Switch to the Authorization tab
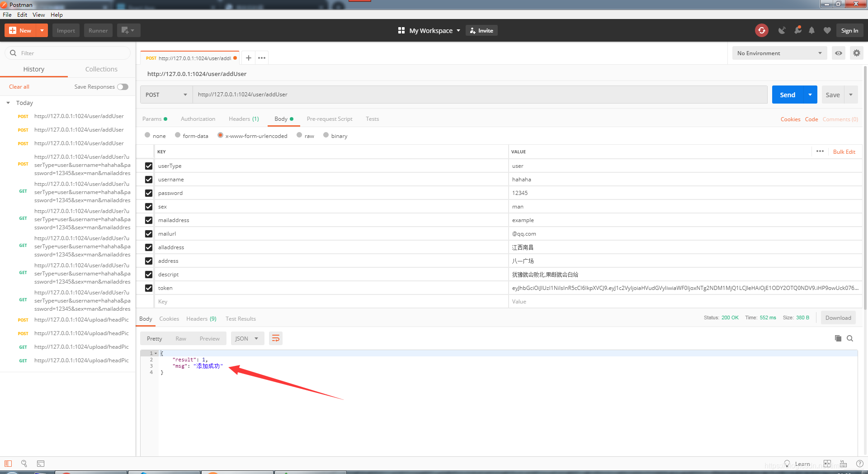 pos(198,119)
